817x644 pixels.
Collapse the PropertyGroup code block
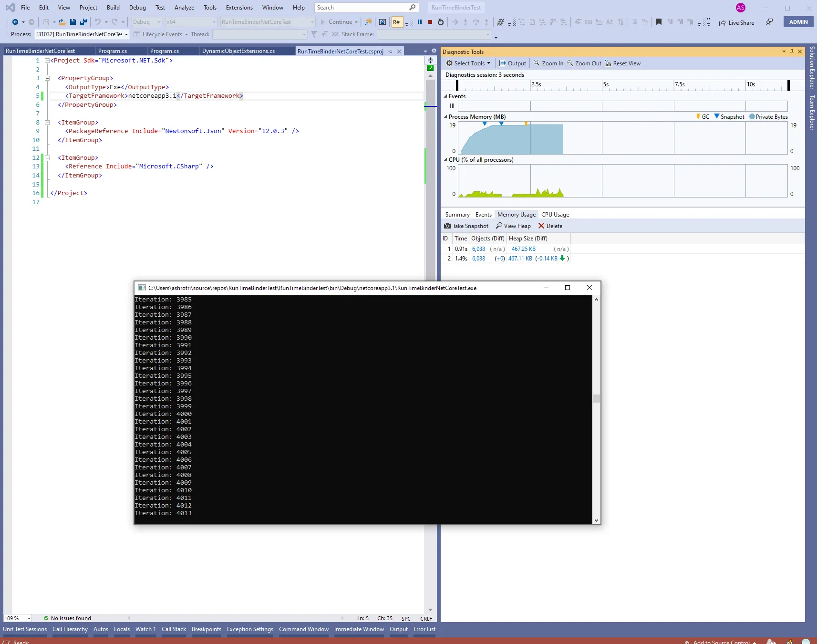47,78
